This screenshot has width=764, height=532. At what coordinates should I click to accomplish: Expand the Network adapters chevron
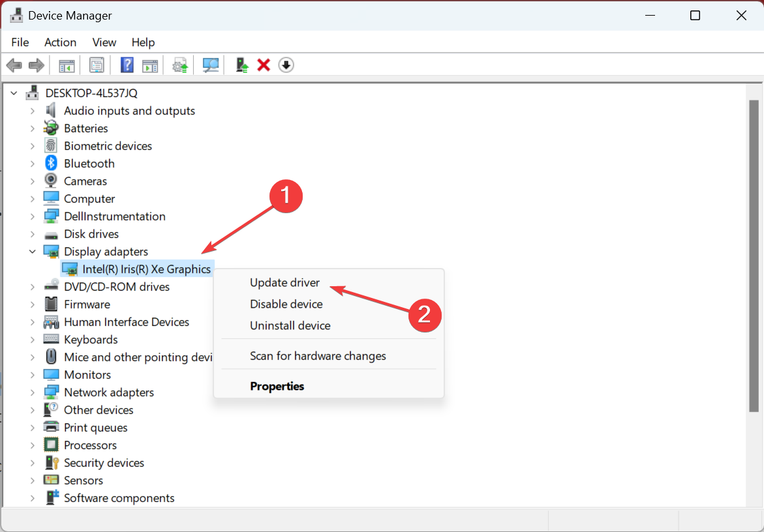click(x=32, y=392)
